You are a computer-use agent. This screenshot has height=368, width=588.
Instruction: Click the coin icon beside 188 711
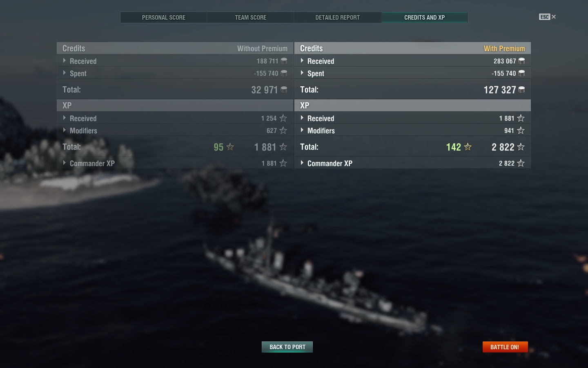pos(284,61)
